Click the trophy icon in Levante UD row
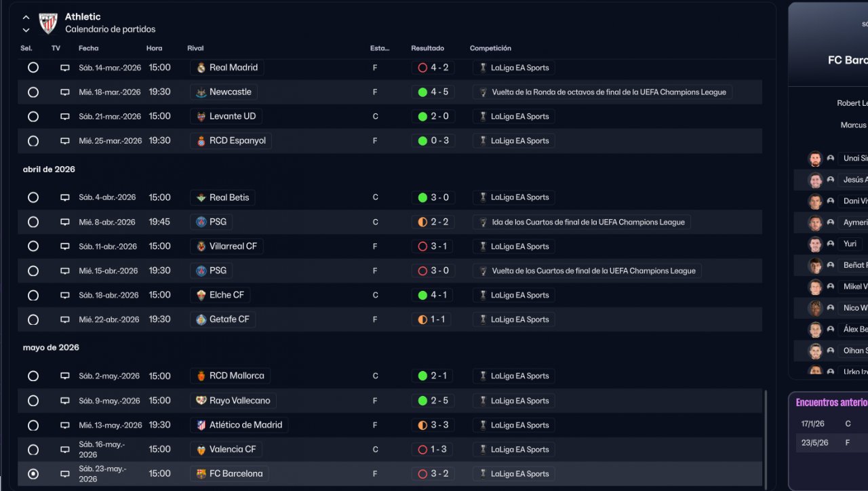Viewport: 868px width, 491px height. 483,117
